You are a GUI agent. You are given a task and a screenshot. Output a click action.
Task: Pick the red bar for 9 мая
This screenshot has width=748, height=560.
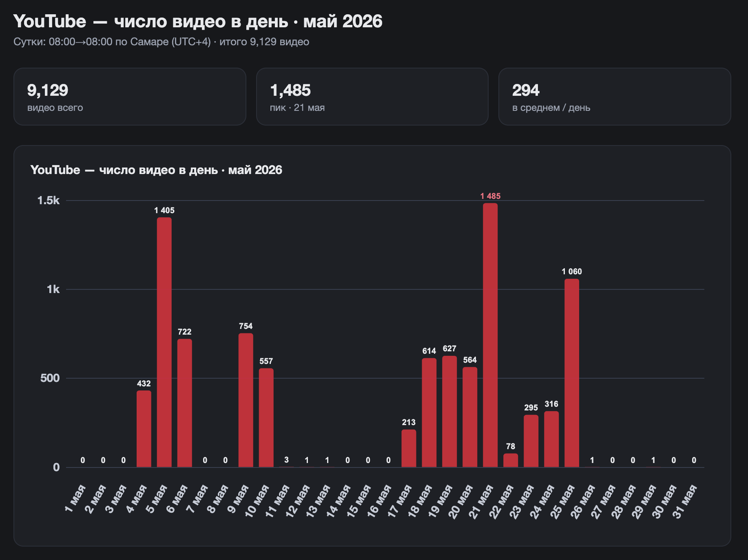point(246,400)
